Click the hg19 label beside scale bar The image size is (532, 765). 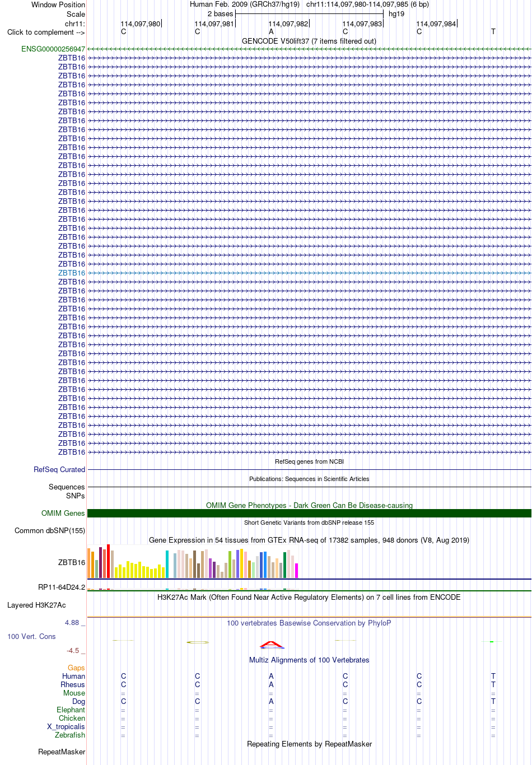(x=396, y=14)
